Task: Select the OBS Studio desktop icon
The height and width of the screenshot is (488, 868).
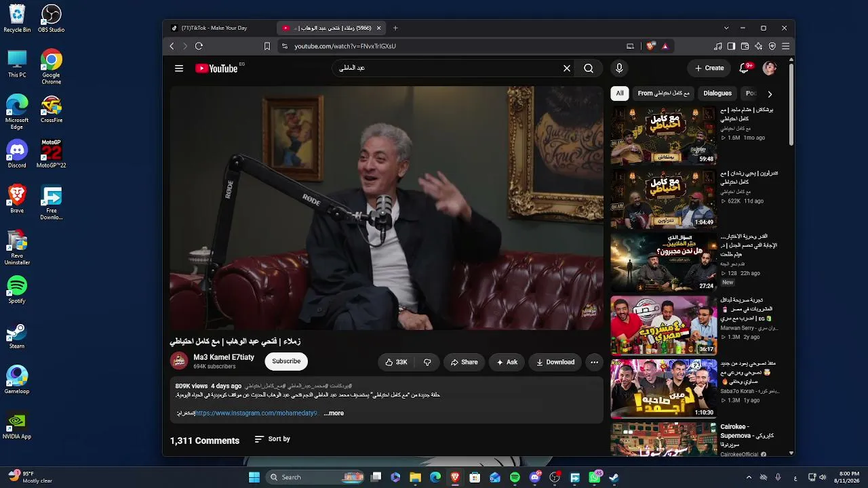Action: [52, 19]
